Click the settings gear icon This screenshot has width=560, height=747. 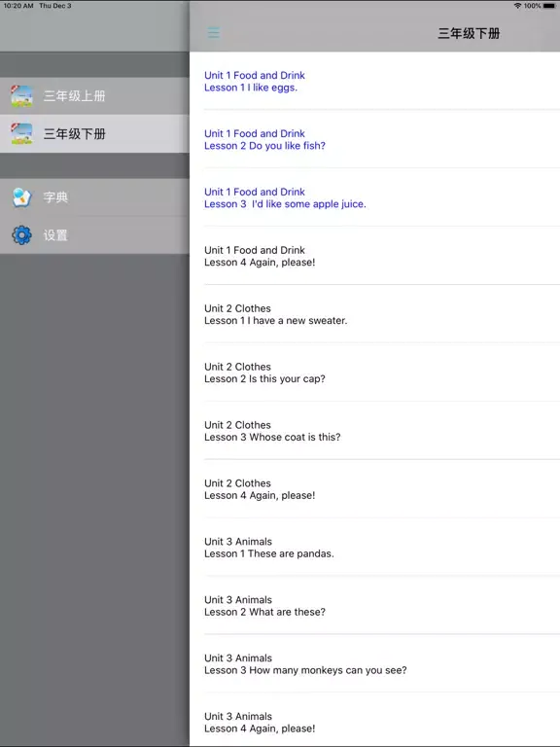coord(22,234)
